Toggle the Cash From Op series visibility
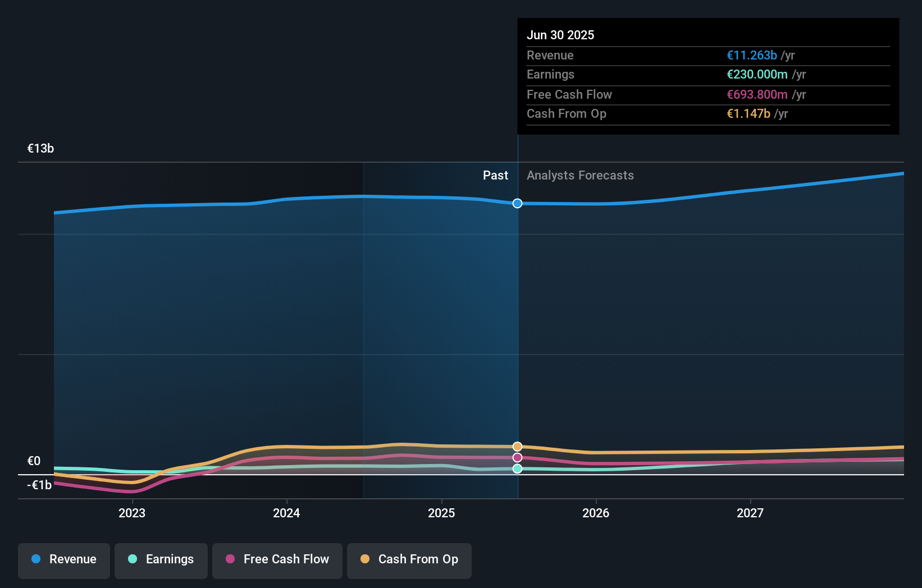 409,561
